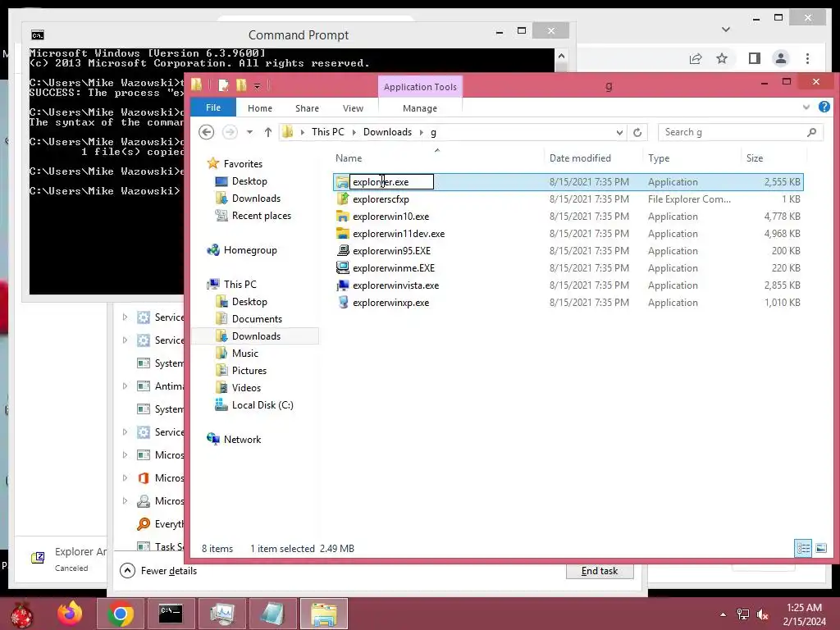Click the network tray icon
Image resolution: width=840 pixels, height=630 pixels.
click(743, 614)
